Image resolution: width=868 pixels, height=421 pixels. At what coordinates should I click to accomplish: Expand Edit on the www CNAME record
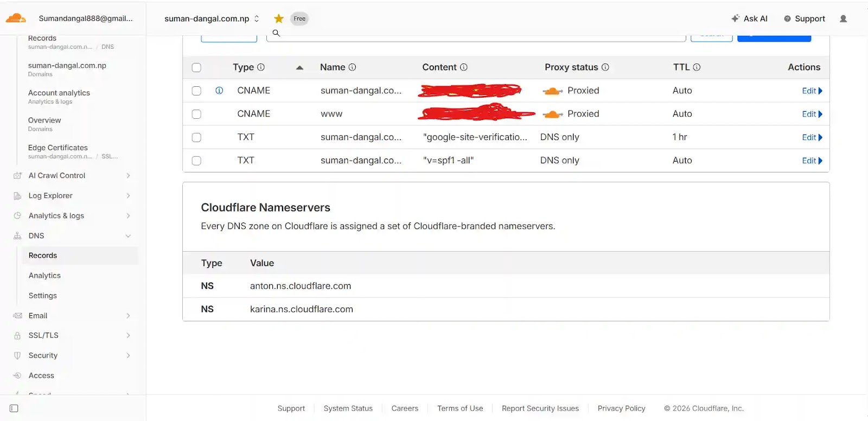point(812,114)
